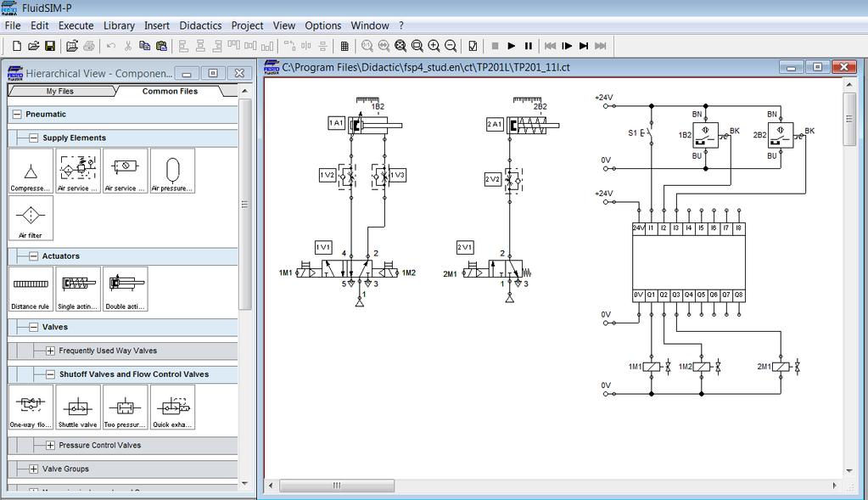Undo the last action
Screen dimensions: 868x500
point(110,46)
